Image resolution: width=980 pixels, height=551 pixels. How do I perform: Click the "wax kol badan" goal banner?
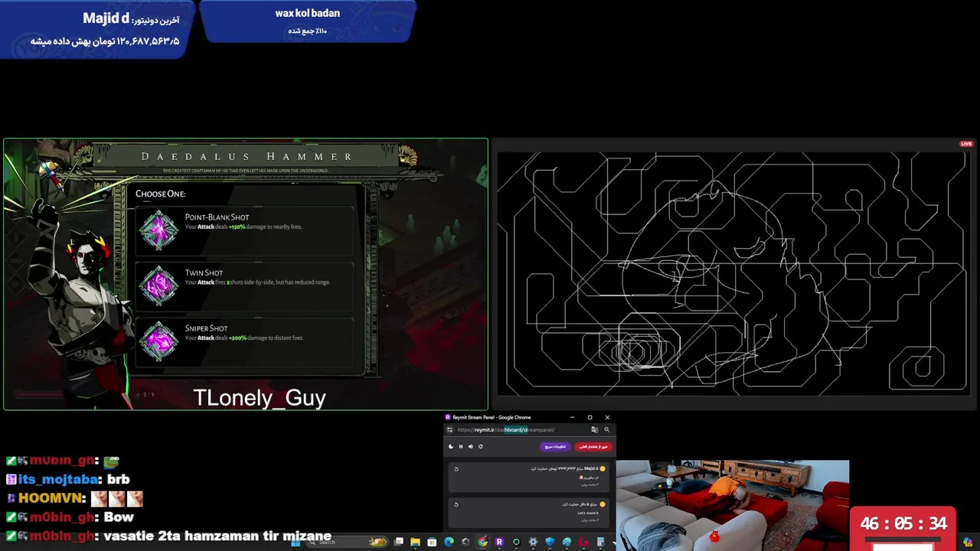click(308, 21)
